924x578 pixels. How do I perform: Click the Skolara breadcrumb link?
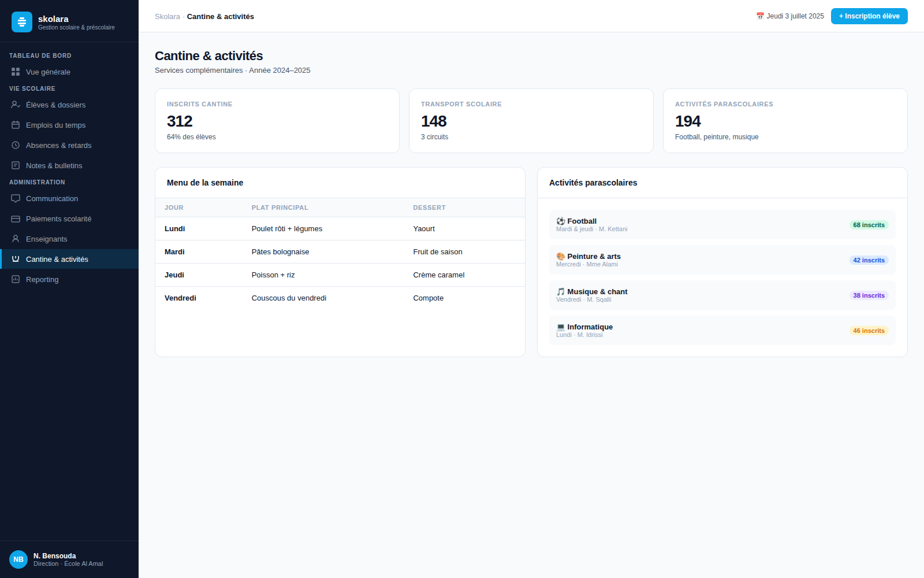tap(167, 17)
